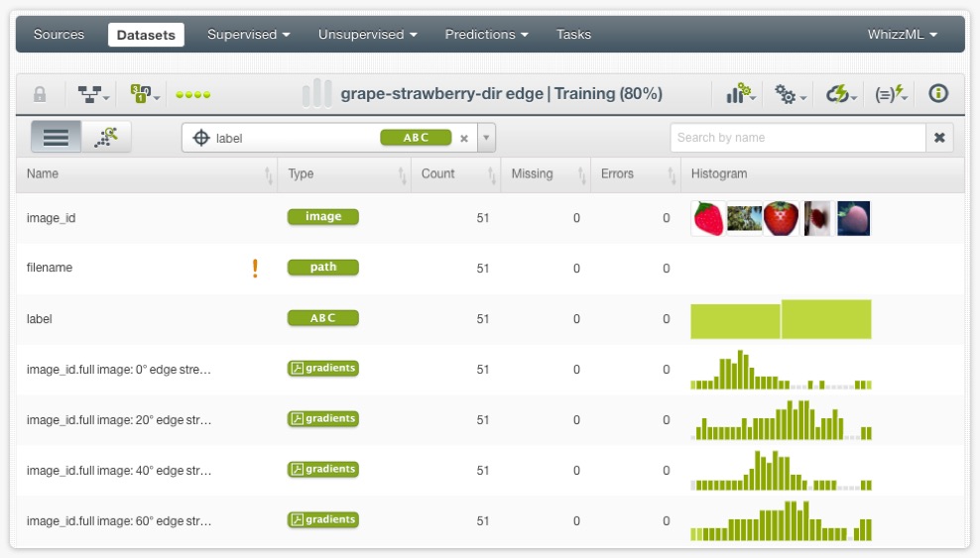Open the Supervised dropdown menu

[x=248, y=35]
